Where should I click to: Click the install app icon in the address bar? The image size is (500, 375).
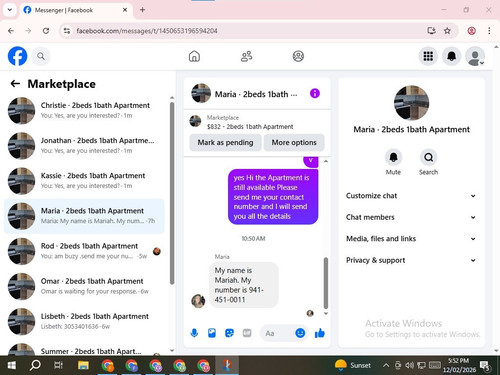click(431, 31)
